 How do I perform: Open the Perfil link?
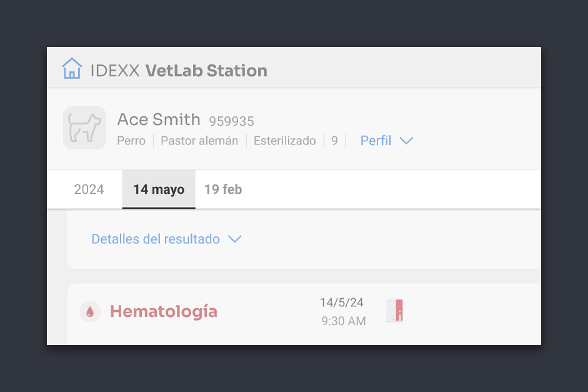click(376, 141)
